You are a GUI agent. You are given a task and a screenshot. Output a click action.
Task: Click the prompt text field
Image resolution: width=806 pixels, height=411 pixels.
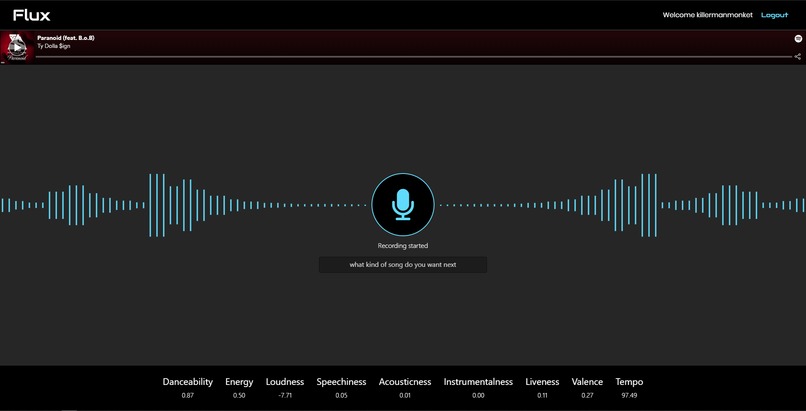pyautogui.click(x=403, y=265)
